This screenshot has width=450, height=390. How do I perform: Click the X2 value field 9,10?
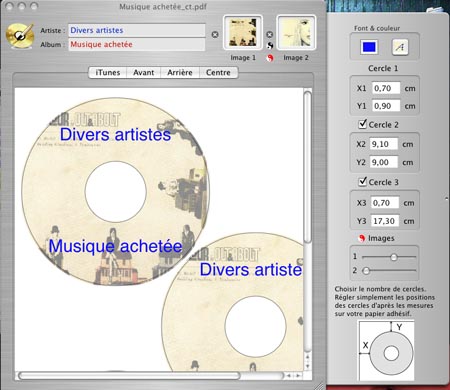384,144
